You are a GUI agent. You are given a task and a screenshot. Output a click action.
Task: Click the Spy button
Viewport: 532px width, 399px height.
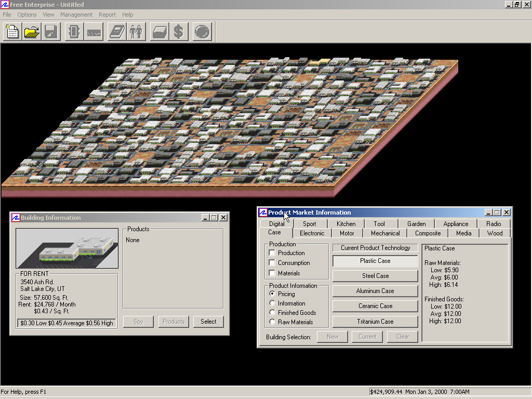[138, 321]
